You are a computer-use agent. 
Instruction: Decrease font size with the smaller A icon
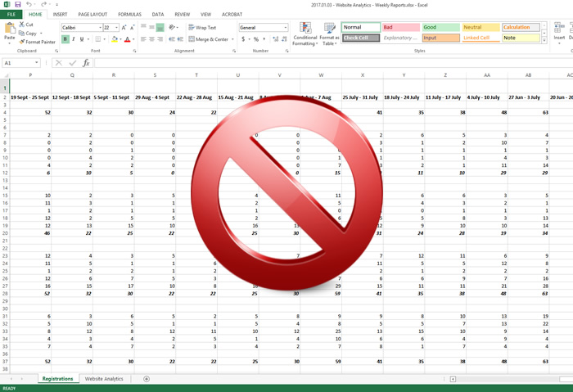click(133, 27)
